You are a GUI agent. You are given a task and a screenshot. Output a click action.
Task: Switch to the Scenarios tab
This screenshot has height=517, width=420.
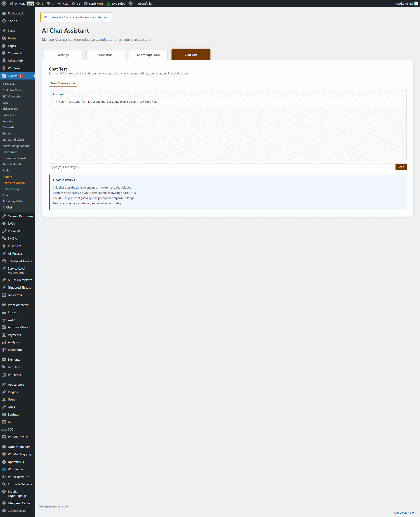(105, 55)
